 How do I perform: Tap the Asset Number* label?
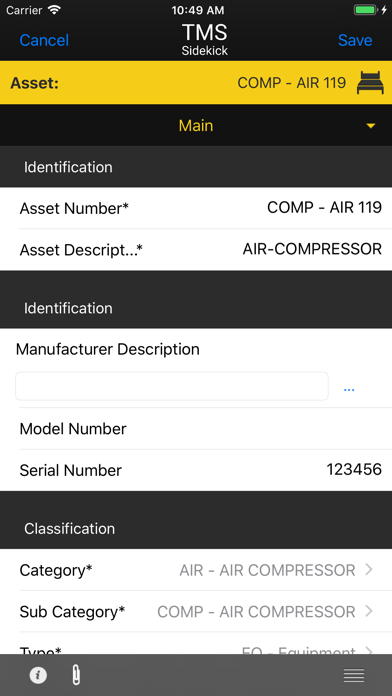[x=74, y=208]
